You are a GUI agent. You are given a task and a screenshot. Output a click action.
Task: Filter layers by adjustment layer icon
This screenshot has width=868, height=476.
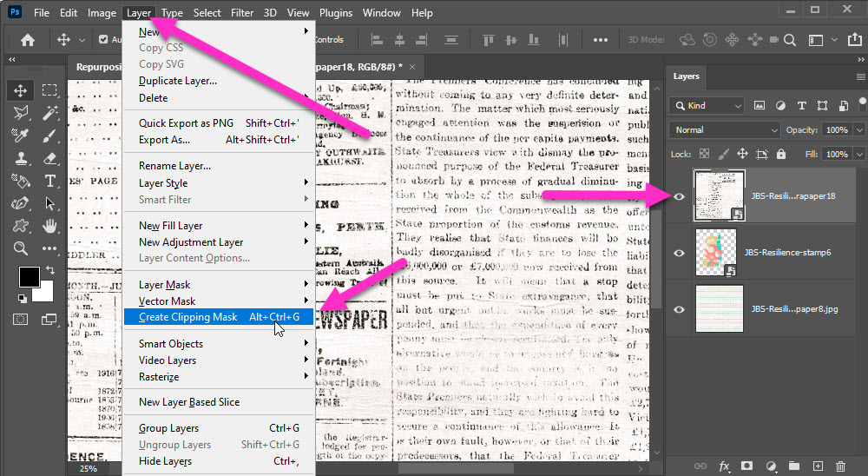[780, 105]
